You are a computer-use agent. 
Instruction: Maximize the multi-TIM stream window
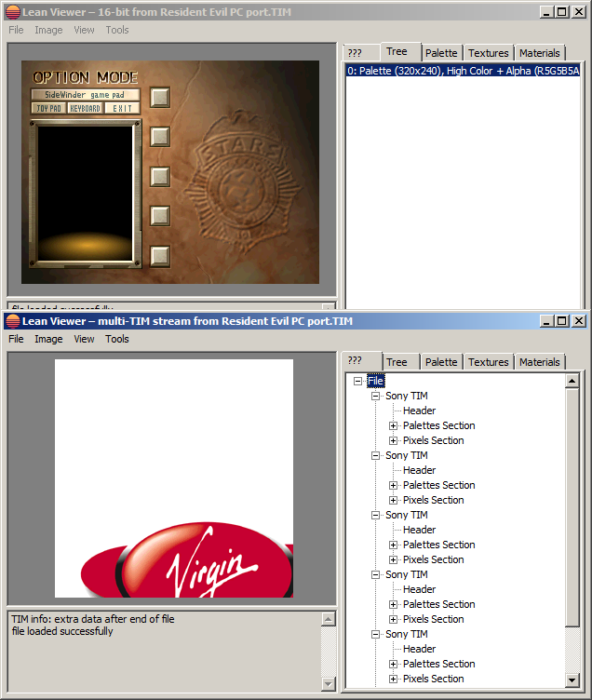561,321
